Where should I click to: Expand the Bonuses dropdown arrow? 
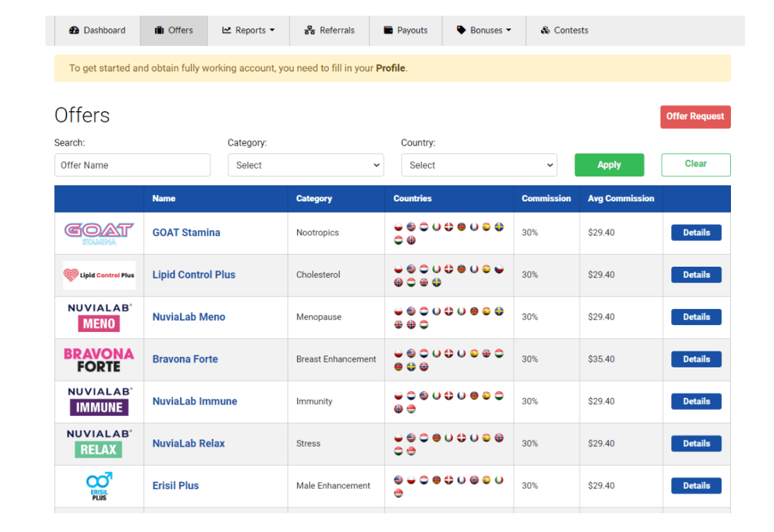509,31
